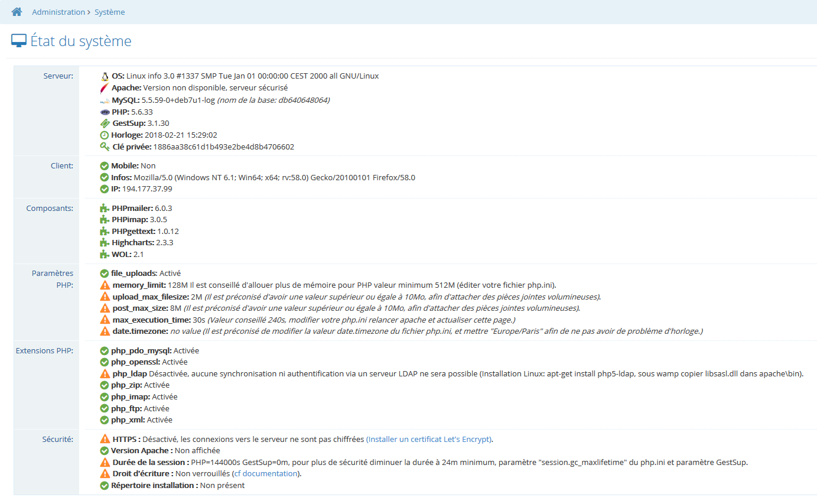
Task: Go to the Système breadcrumb item
Action: 110,12
